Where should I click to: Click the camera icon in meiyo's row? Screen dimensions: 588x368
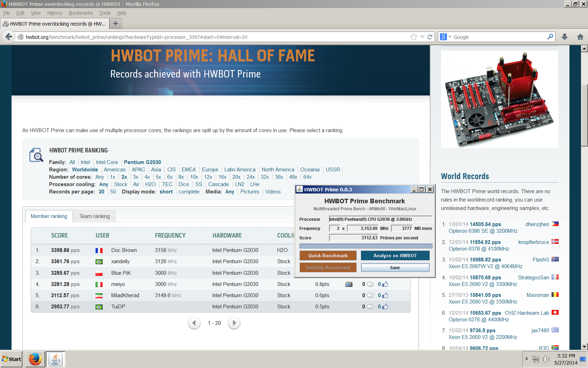pyautogui.click(x=349, y=284)
